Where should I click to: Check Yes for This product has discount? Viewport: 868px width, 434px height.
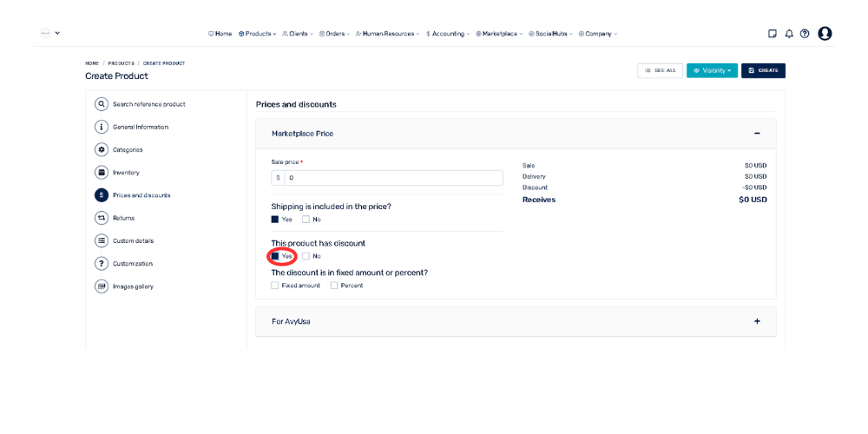(275, 256)
